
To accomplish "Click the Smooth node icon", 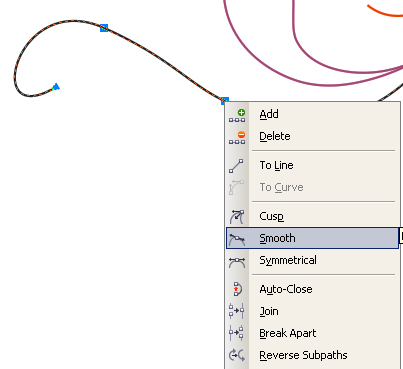I will pyautogui.click(x=237, y=239).
